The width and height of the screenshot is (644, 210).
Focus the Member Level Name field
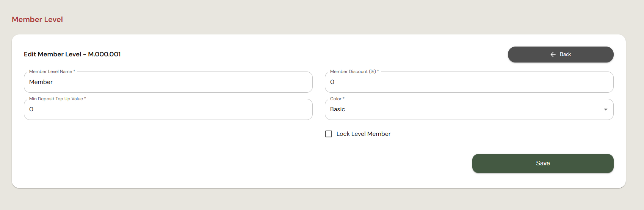pyautogui.click(x=168, y=82)
